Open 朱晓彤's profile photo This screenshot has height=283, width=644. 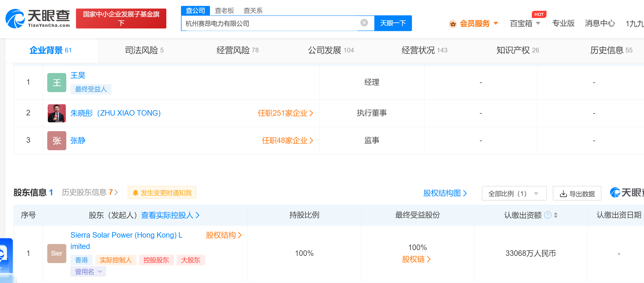(x=57, y=113)
